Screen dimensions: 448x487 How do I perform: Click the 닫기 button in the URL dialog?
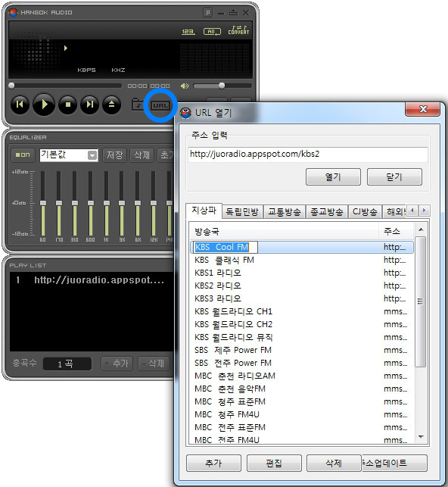click(394, 177)
